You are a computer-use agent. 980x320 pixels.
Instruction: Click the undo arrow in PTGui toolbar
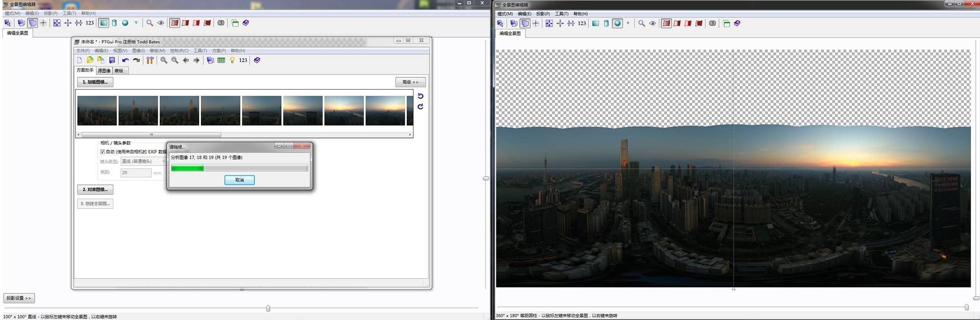click(126, 60)
